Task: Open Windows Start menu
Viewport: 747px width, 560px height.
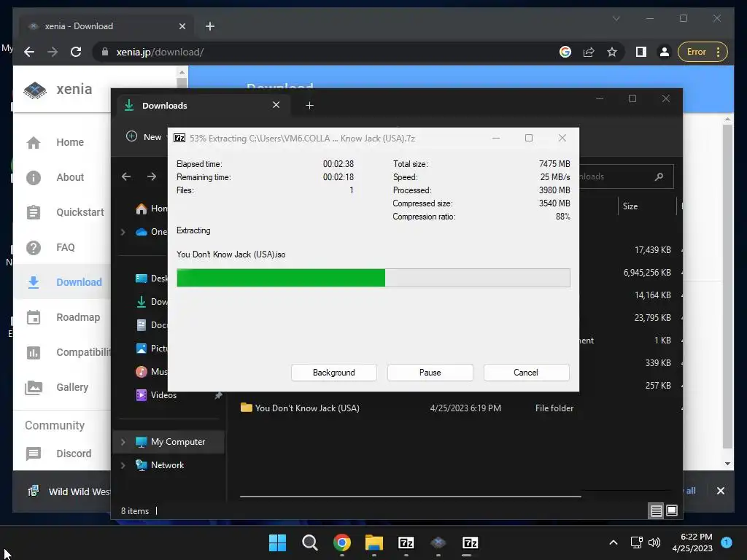Action: (x=277, y=542)
